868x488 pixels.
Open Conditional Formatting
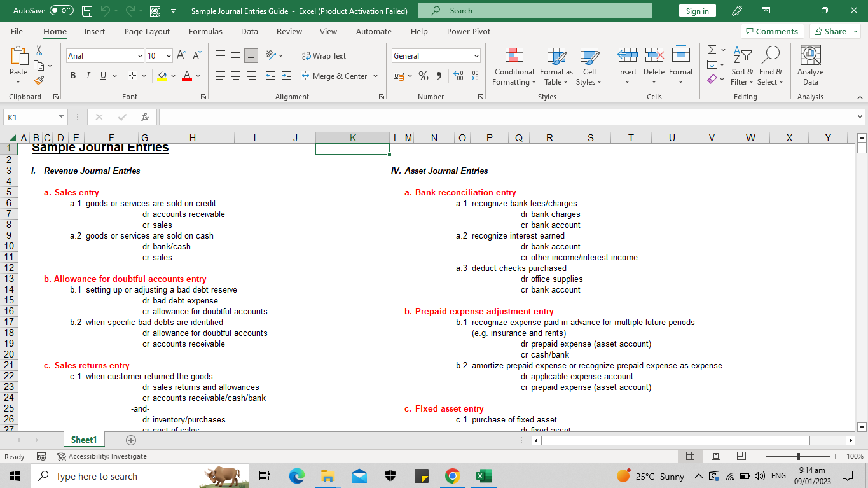click(514, 66)
